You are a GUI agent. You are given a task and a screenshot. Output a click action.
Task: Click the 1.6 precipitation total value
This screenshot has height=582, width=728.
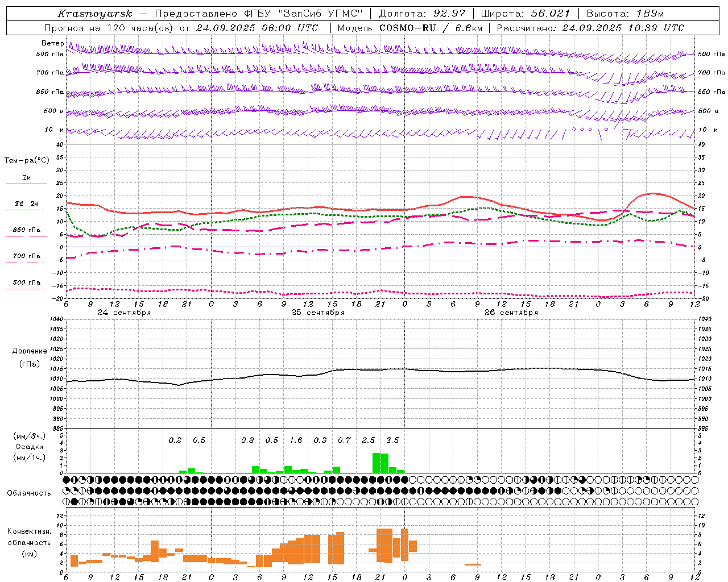[296, 440]
